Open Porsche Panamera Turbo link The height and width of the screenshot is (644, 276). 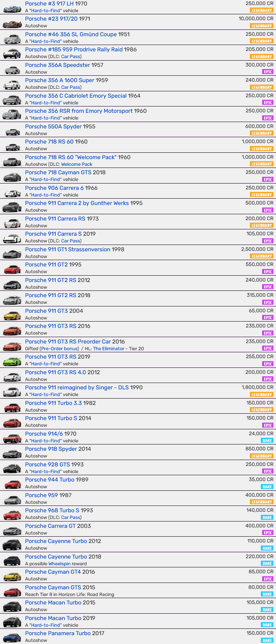[58, 633]
